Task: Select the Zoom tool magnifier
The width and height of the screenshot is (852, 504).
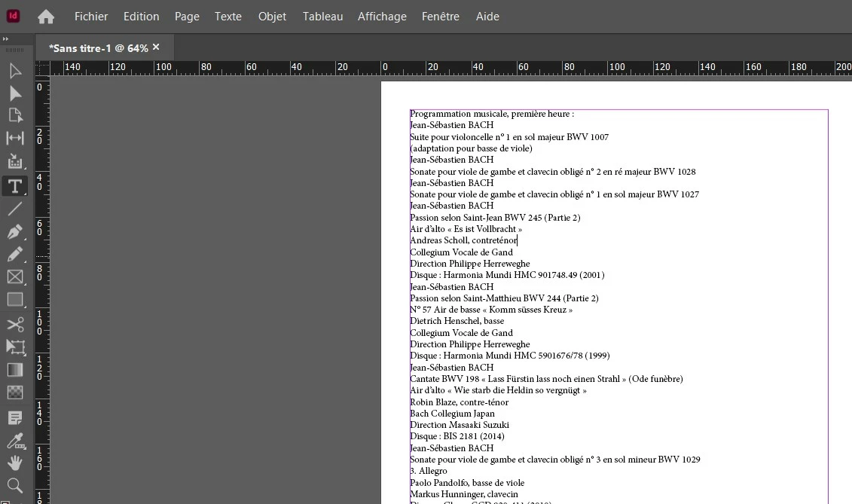Action: pos(15,485)
